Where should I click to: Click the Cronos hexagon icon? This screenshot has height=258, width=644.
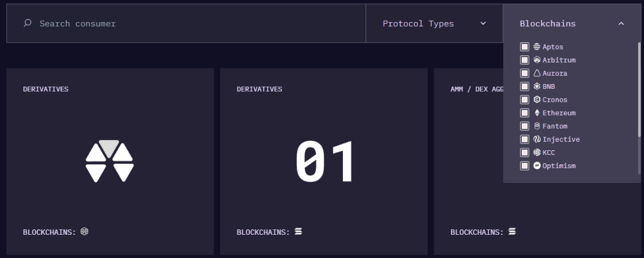pos(537,100)
